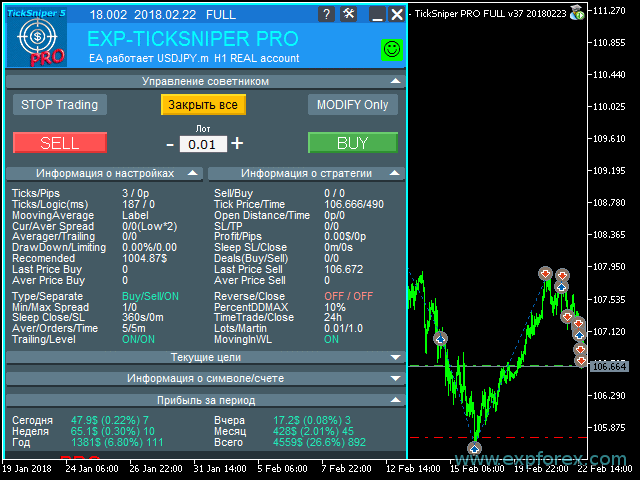Click the Текущие цели header title
Screen dimensions: 640x480
coord(206,358)
